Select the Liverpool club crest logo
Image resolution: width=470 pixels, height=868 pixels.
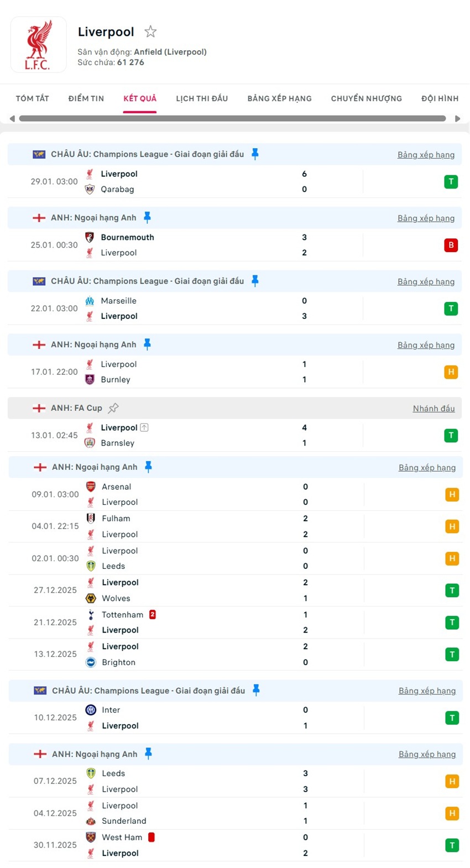(38, 44)
